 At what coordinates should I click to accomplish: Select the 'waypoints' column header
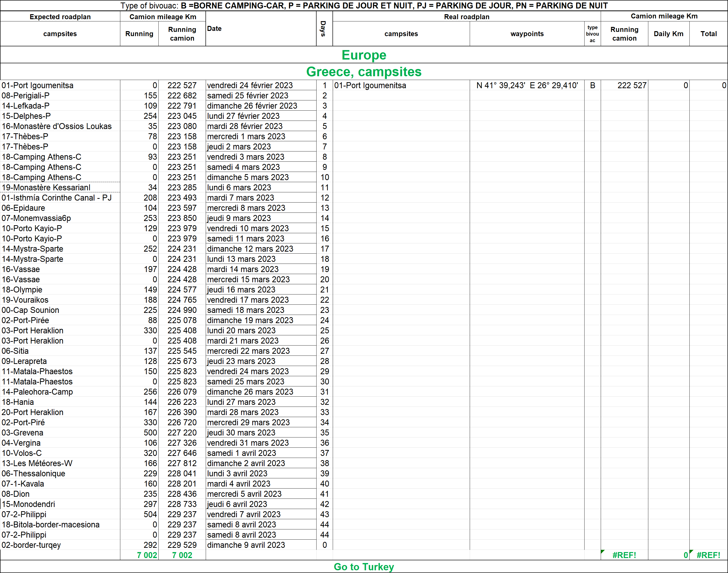pos(527,34)
